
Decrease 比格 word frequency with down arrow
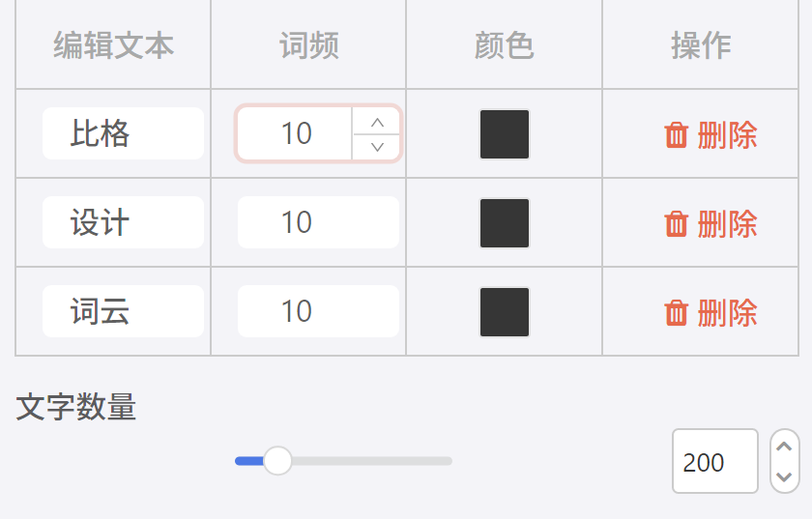[377, 147]
